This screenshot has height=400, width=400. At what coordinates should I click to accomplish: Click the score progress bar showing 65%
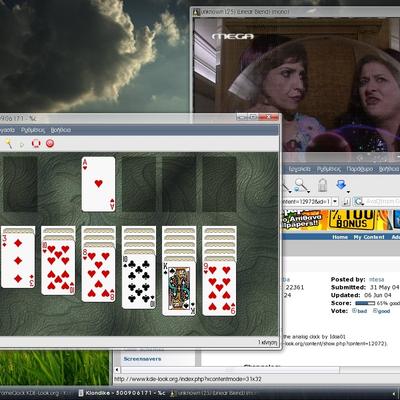click(365, 303)
